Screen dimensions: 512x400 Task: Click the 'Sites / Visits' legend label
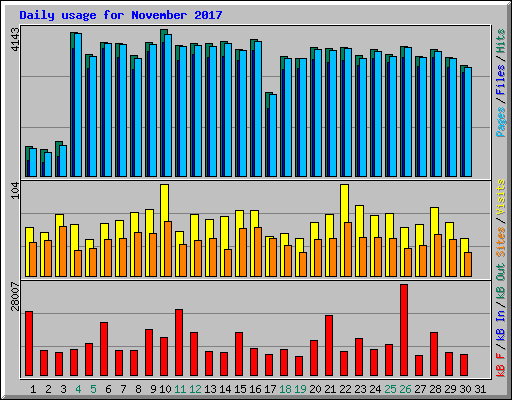coord(501,218)
